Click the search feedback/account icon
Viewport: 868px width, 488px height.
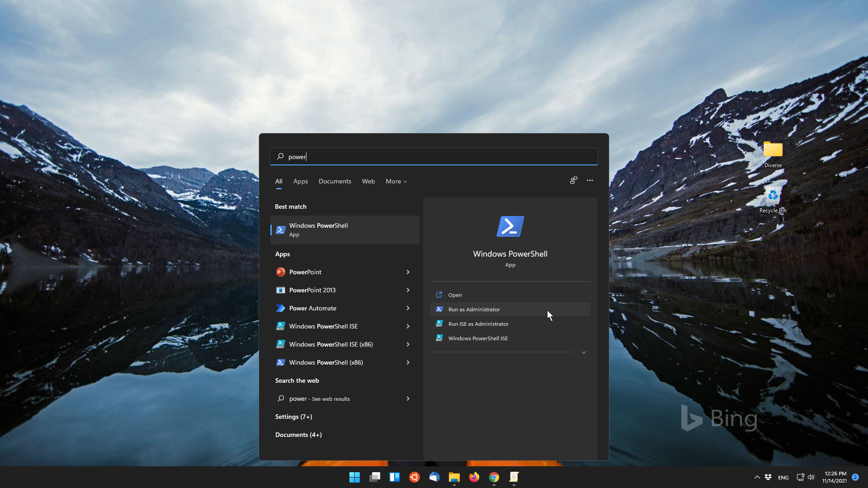(574, 180)
